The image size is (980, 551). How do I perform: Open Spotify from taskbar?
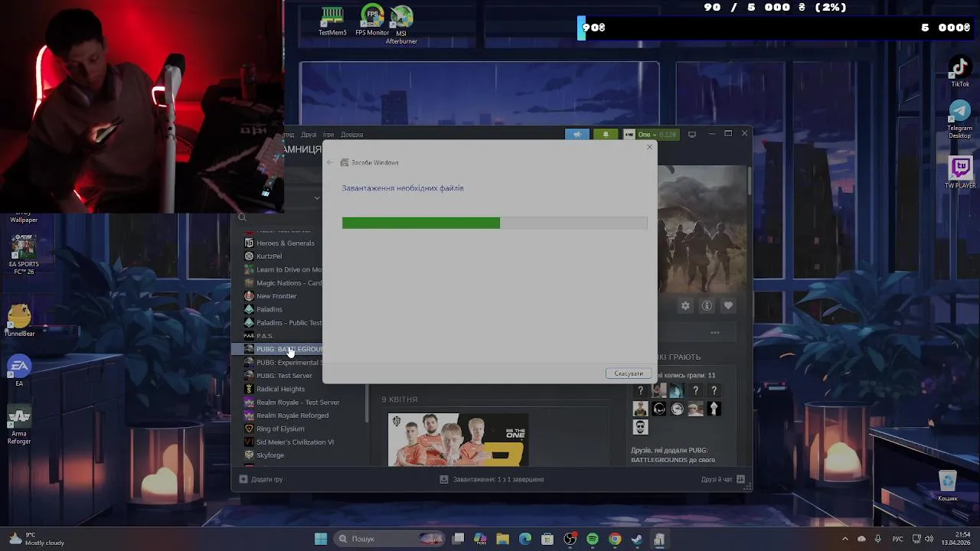[x=593, y=539]
